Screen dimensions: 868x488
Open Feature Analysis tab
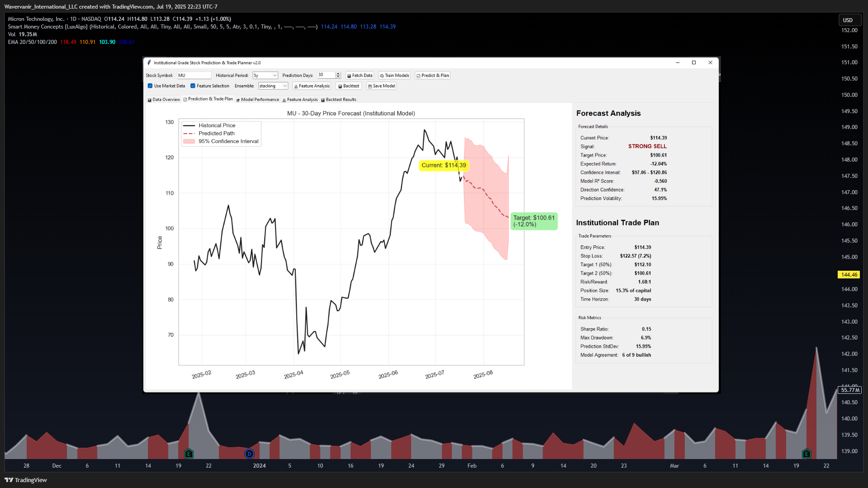(300, 100)
